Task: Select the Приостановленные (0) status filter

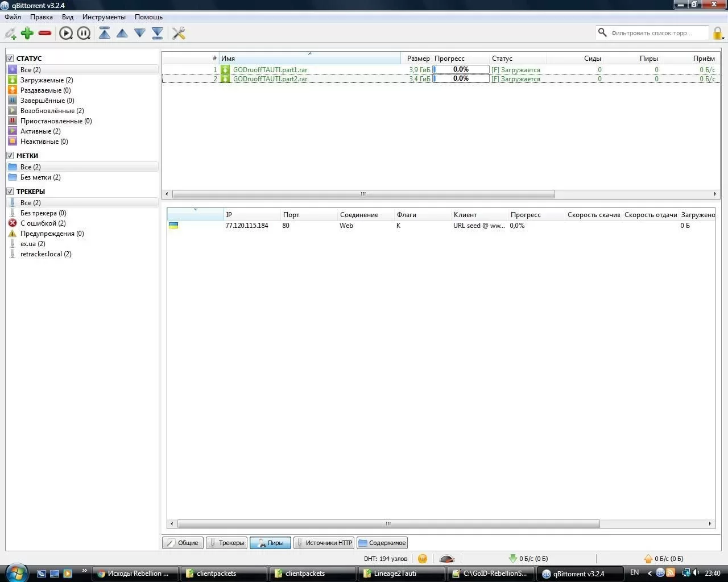Action: pyautogui.click(x=56, y=121)
